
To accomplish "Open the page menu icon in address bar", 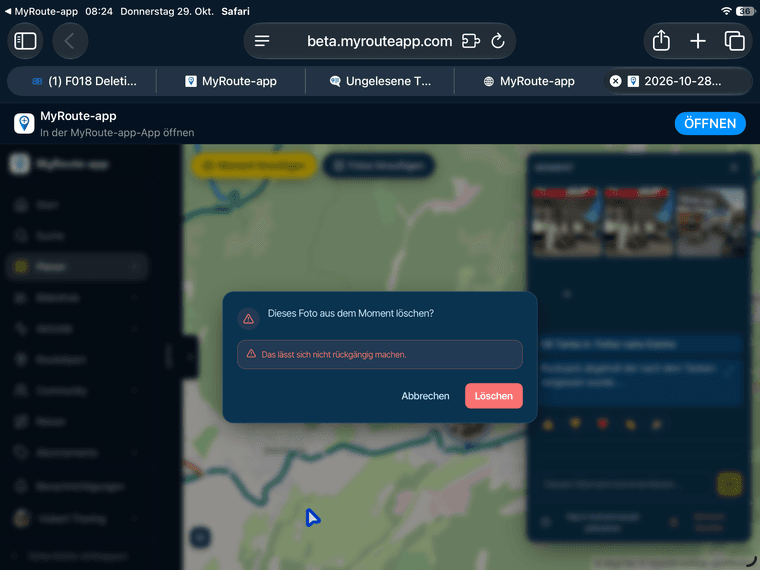I will [x=262, y=41].
